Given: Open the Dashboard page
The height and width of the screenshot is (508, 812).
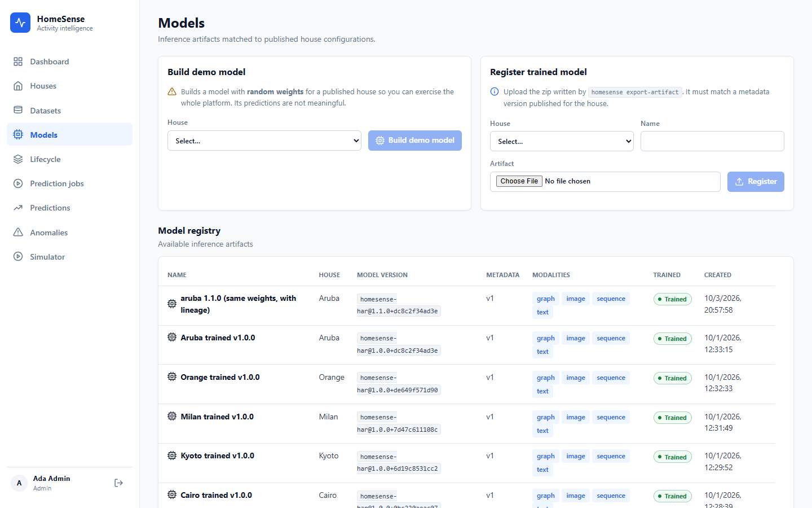Looking at the screenshot, I should (x=70, y=62).
